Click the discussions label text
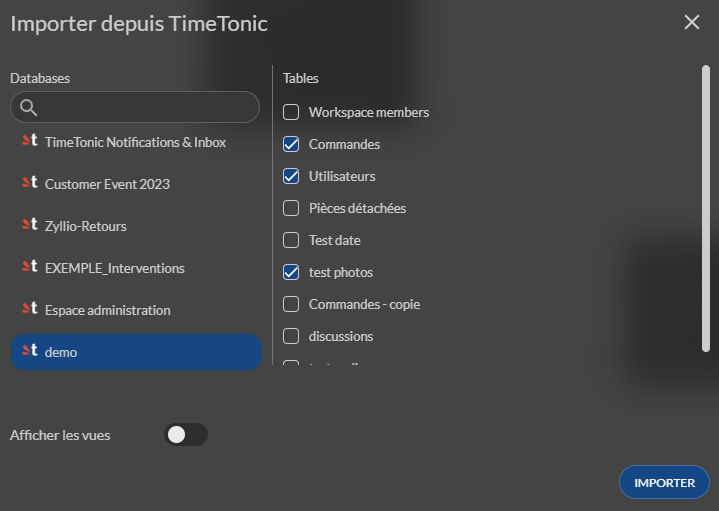719x511 pixels. click(341, 336)
